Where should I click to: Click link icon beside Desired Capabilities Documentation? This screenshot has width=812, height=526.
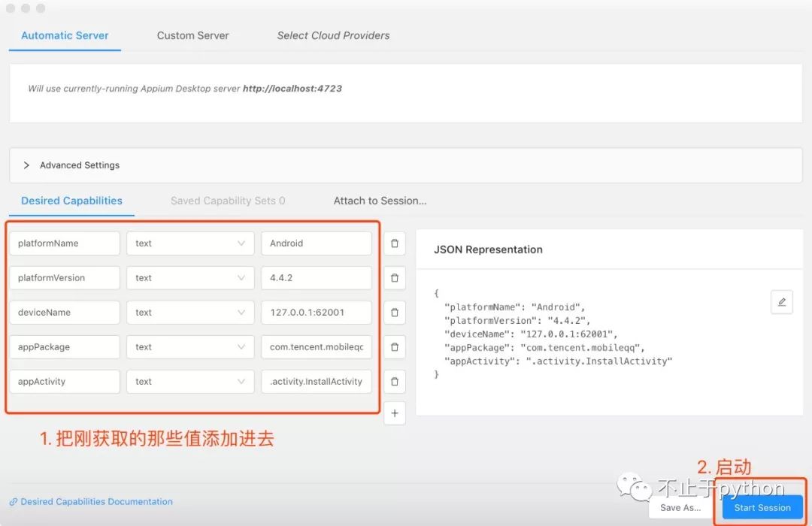click(14, 502)
